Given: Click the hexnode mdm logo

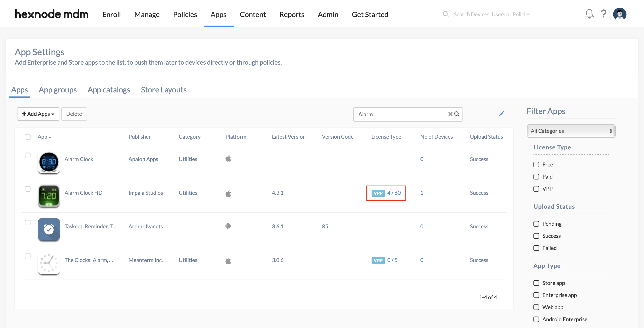Looking at the screenshot, I should 52,14.
